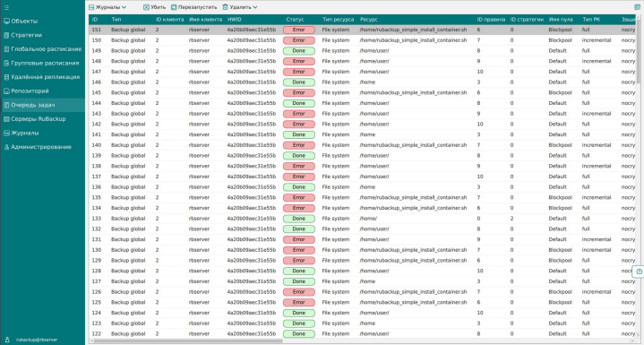Click the Удалённая репликация icon
Viewport: 644px width, 345px height.
coord(6,77)
